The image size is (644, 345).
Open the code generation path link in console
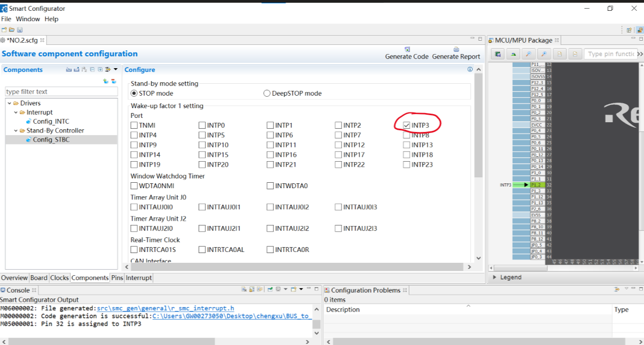232,316
